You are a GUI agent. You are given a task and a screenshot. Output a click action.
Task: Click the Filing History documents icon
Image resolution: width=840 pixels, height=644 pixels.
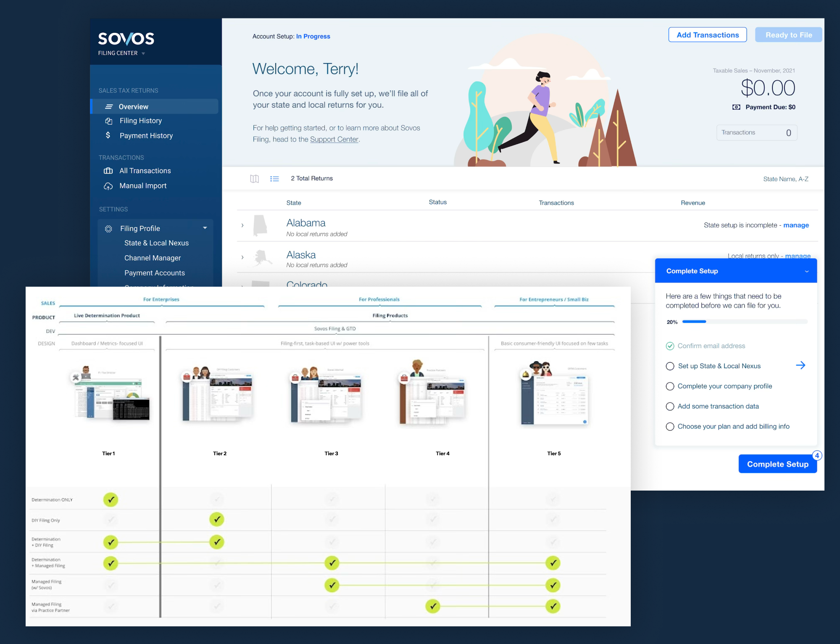pyautogui.click(x=109, y=121)
